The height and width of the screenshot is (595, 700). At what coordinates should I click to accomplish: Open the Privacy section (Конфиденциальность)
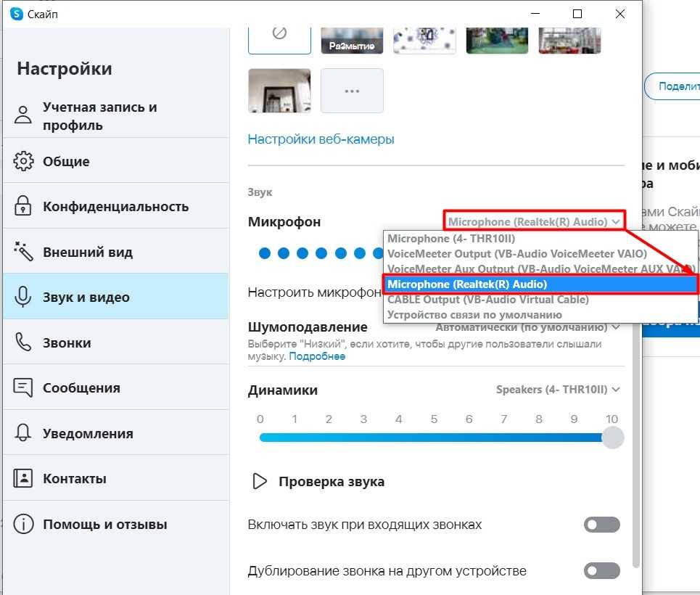116,206
